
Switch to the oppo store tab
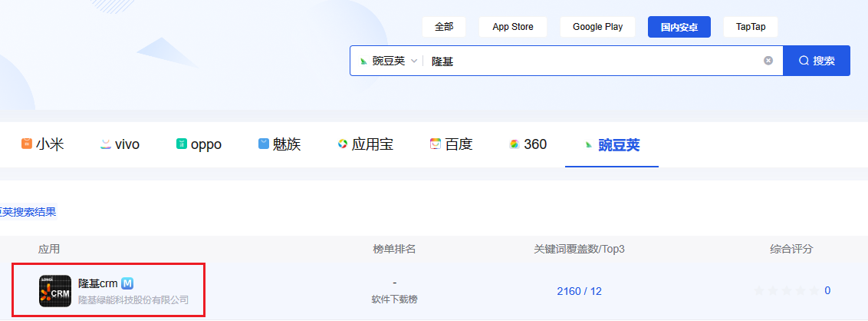point(199,144)
